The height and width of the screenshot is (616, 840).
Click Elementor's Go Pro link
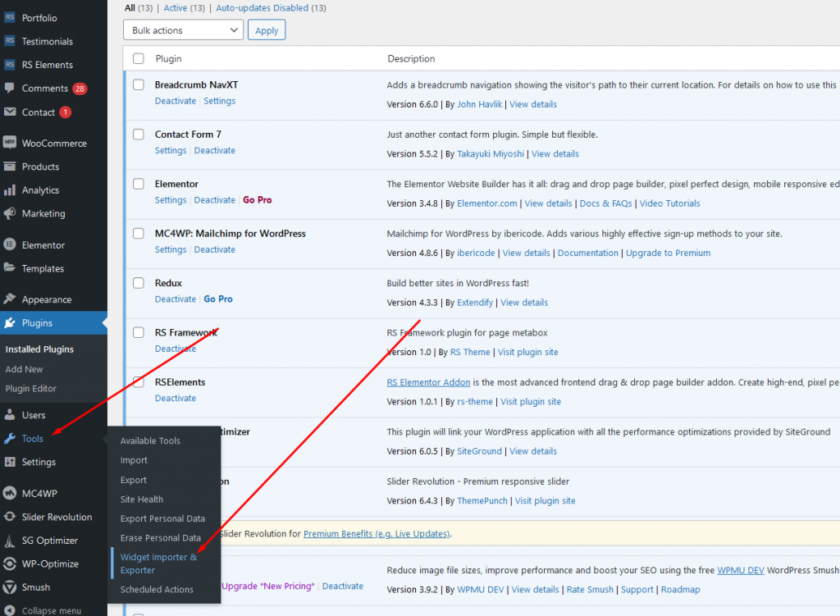point(257,200)
